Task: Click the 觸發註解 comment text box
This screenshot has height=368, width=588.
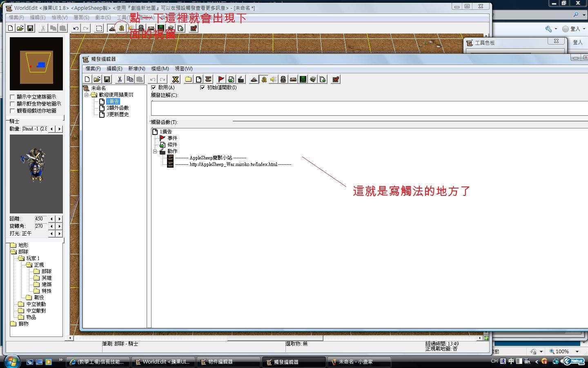Action: [367, 108]
